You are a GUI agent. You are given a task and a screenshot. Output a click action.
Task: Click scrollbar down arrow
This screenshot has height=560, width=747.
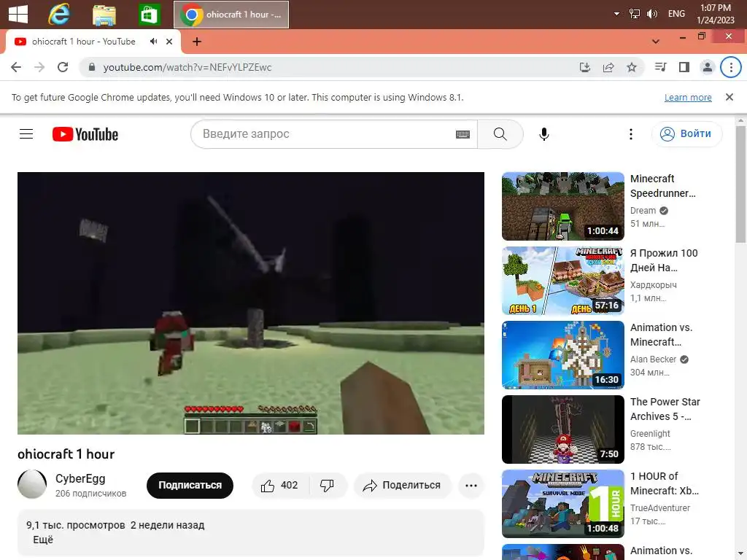point(740,555)
